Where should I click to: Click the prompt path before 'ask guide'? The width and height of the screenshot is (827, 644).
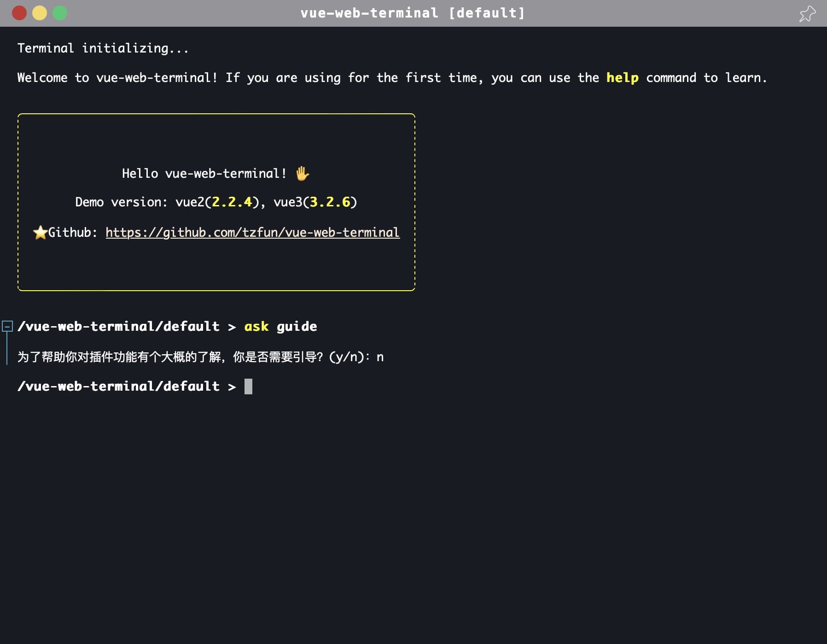118,327
